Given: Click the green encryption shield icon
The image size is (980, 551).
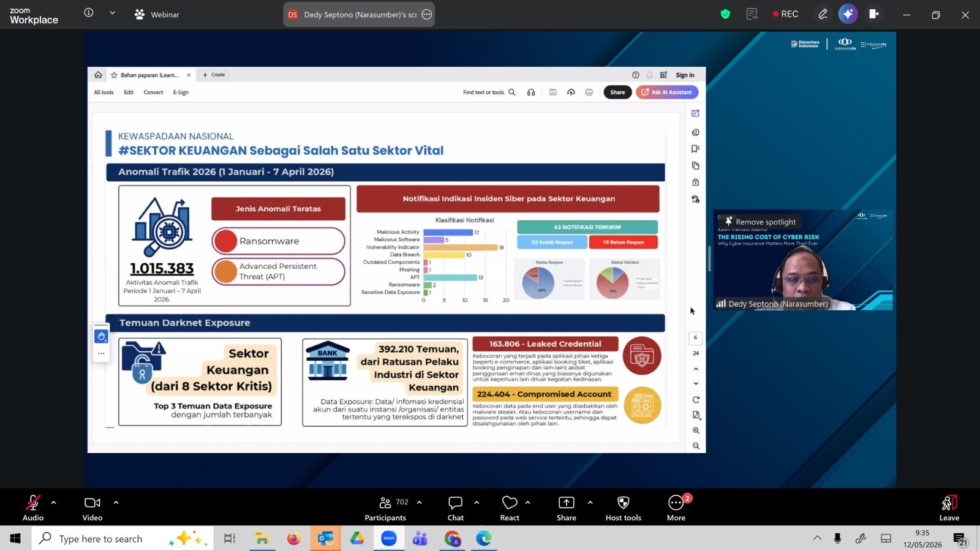Looking at the screenshot, I should coord(725,14).
